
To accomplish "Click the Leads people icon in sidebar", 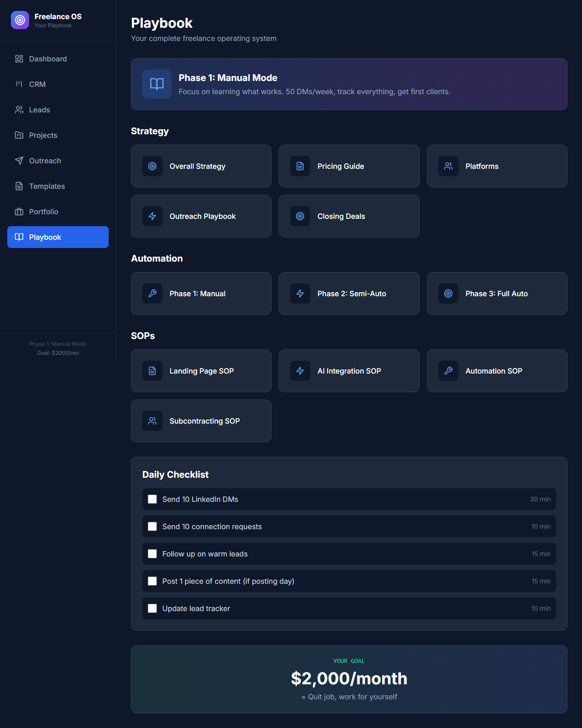I will (19, 110).
